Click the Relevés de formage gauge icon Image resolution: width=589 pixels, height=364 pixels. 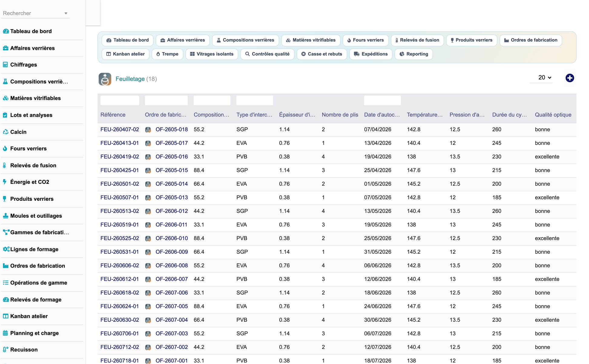click(6, 300)
